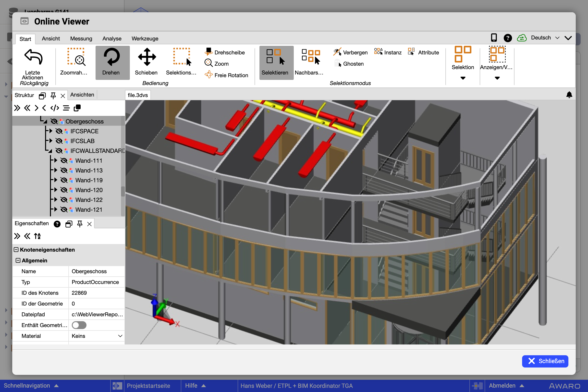Show hidden IFCSLAB node via eye icon

tap(59, 141)
